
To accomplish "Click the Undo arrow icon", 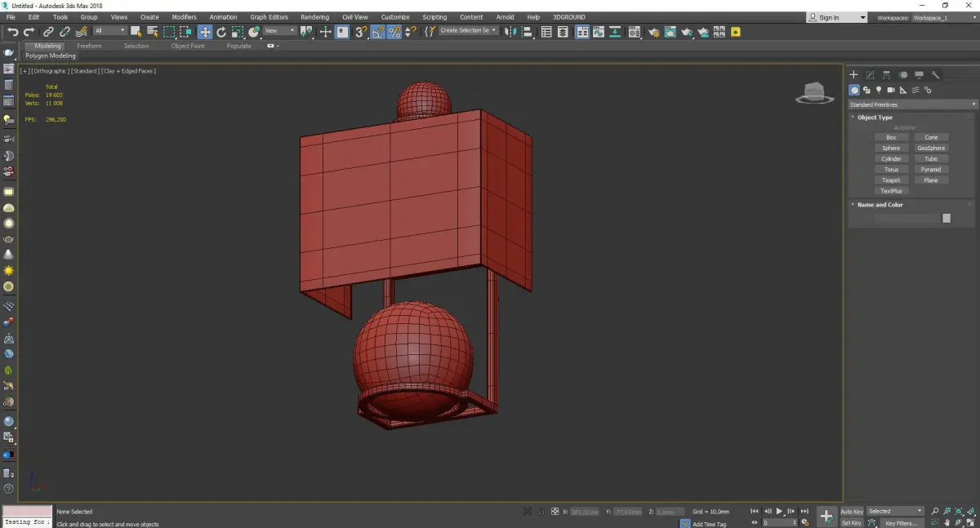I will tap(13, 32).
